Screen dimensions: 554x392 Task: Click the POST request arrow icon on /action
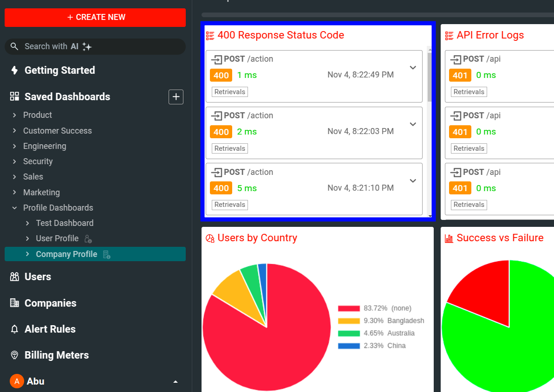[x=218, y=58]
